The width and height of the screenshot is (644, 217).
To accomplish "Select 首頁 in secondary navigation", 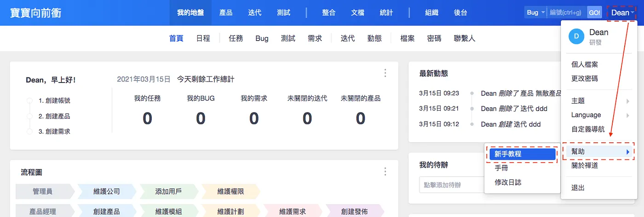I will (176, 38).
